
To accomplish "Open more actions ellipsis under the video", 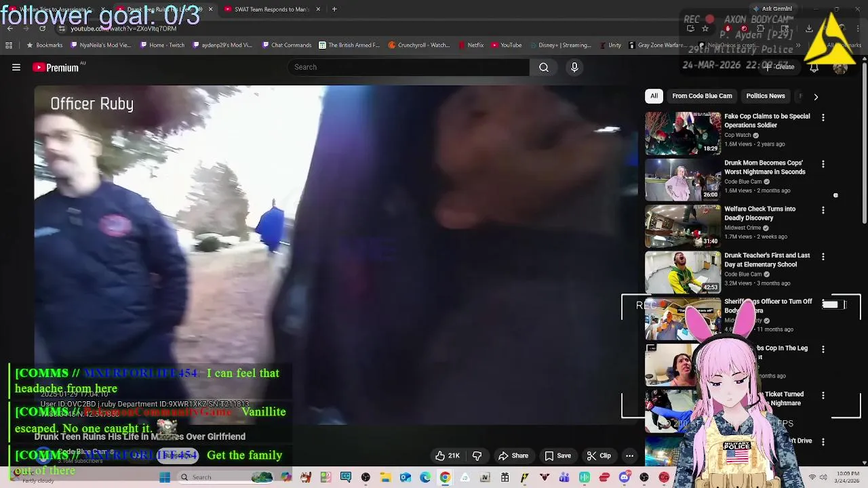I will point(630,455).
